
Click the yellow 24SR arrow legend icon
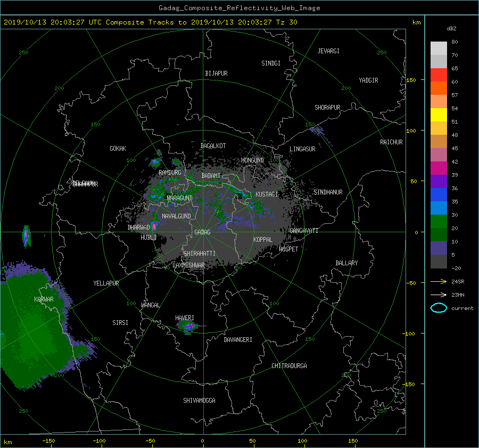coord(439,281)
